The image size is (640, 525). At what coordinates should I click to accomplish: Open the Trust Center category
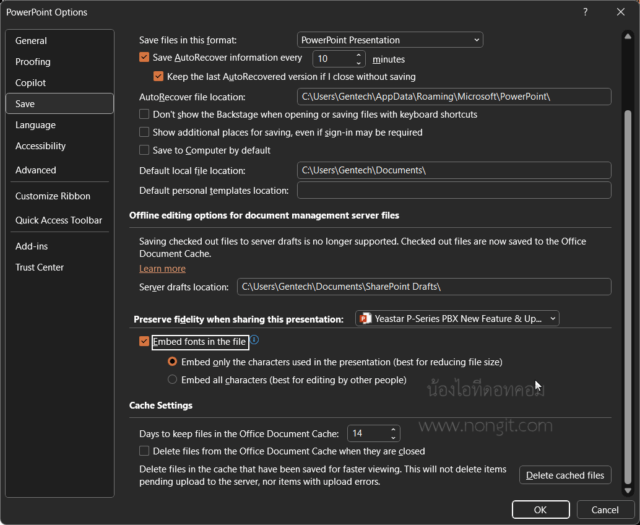coord(60,267)
